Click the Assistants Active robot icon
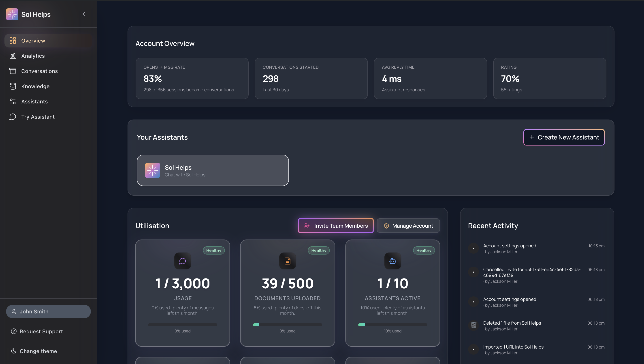This screenshot has height=364, width=644. pyautogui.click(x=392, y=261)
